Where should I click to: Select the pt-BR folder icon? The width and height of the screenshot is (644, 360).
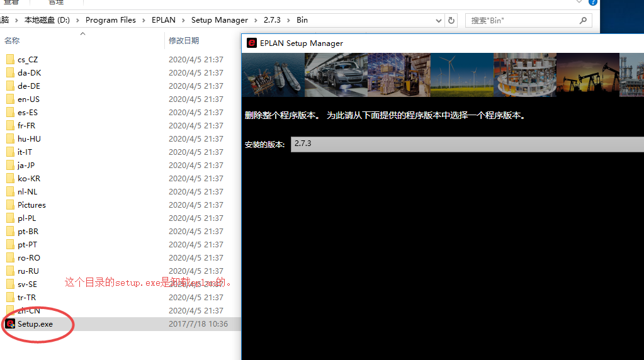[10, 231]
